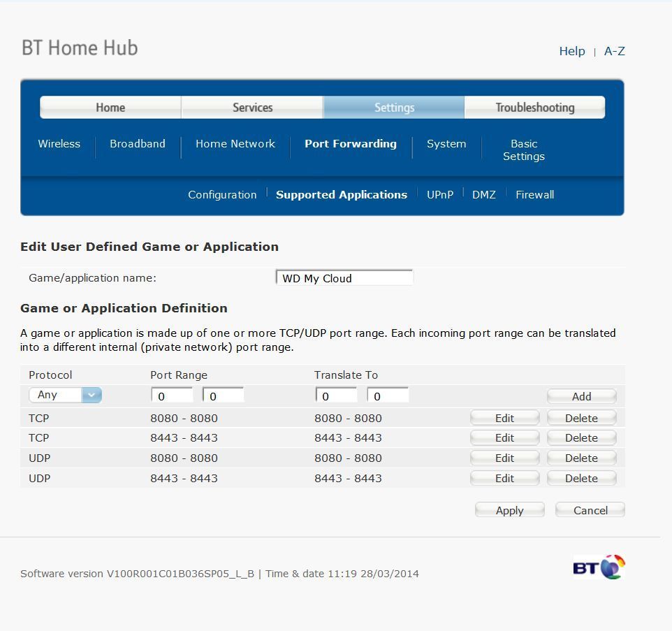This screenshot has width=672, height=631.
Task: Open the Help link
Action: click(571, 51)
